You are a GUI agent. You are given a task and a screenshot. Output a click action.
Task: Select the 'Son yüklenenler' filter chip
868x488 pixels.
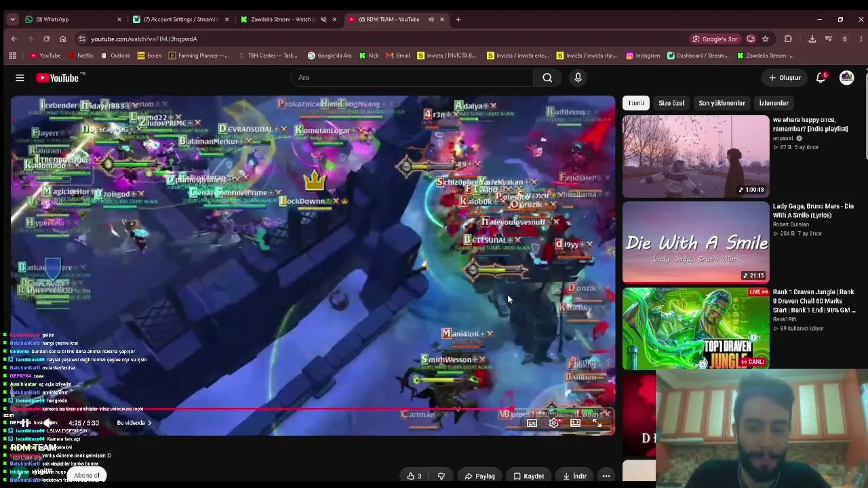pos(722,103)
